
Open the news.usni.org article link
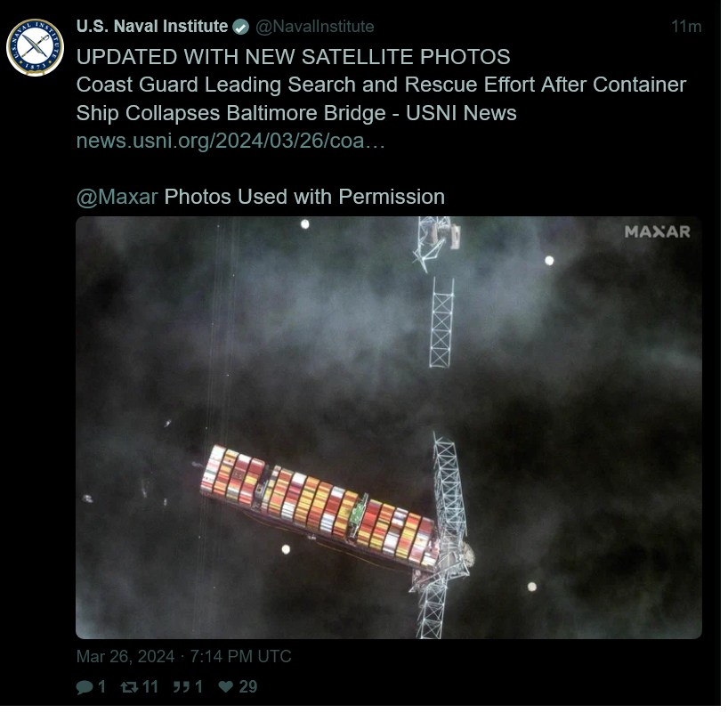tap(232, 142)
